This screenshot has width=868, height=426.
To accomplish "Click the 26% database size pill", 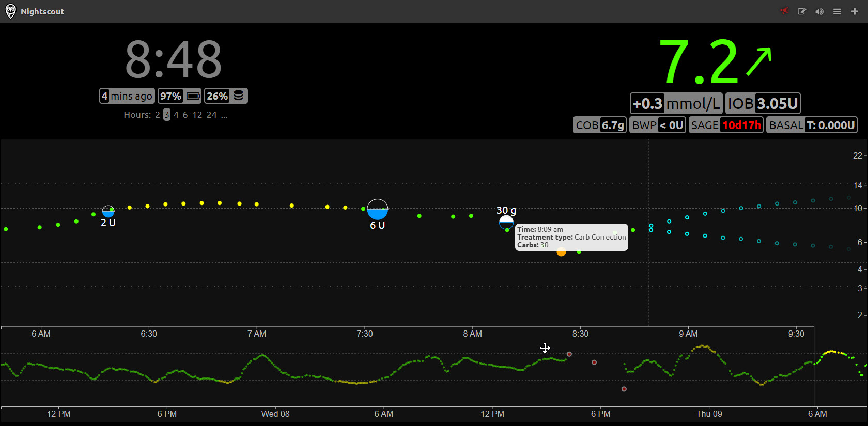I will pyautogui.click(x=226, y=96).
